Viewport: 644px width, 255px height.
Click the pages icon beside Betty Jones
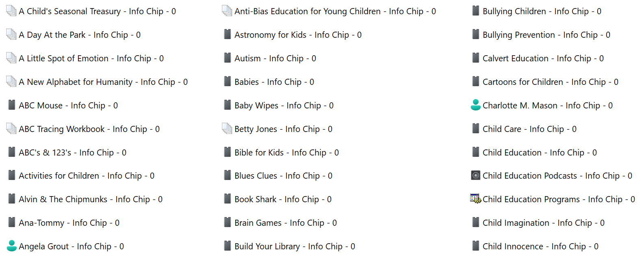coord(227,129)
